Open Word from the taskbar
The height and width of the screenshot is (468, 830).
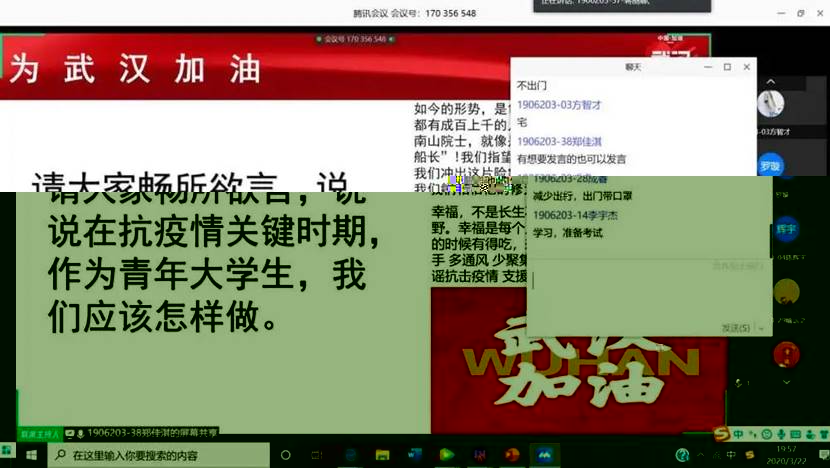click(x=414, y=455)
